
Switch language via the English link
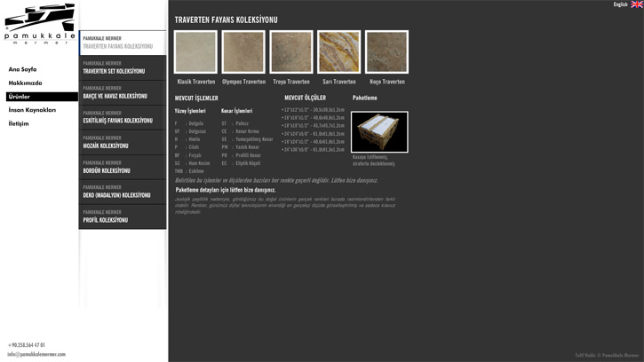(620, 4)
